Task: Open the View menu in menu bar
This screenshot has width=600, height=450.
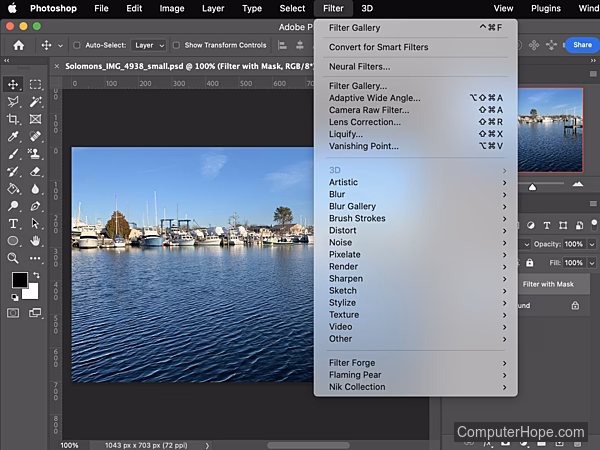Action: pyautogui.click(x=503, y=8)
